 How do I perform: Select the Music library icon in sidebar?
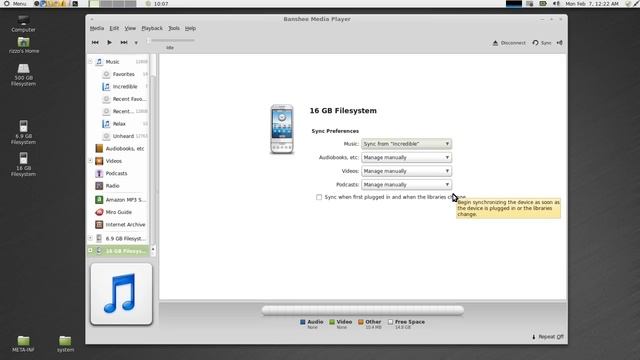point(99,62)
